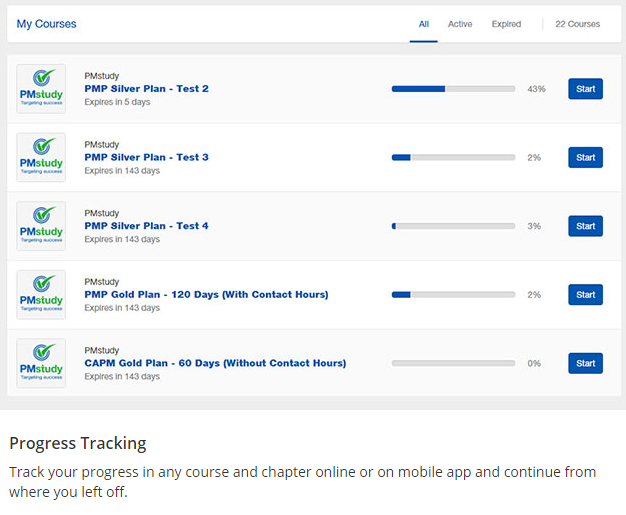Open the PMP Silver Plan - Test 4 link

pos(147,226)
